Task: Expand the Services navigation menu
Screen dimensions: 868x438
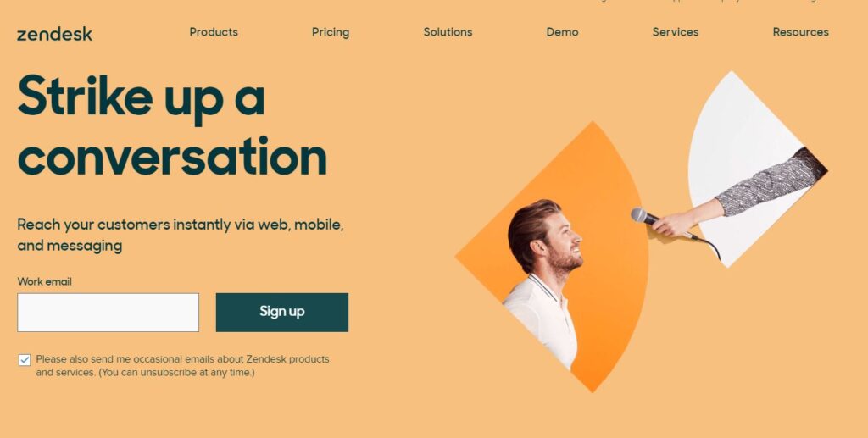Action: [676, 32]
